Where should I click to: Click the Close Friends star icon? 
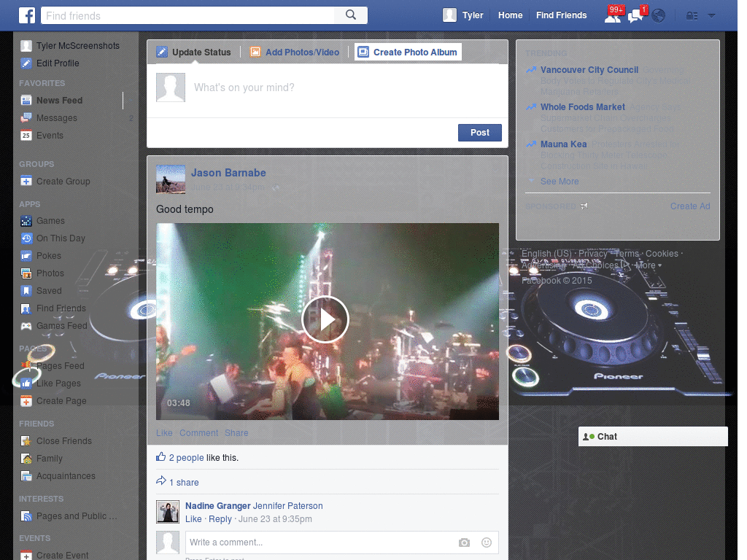click(x=26, y=441)
